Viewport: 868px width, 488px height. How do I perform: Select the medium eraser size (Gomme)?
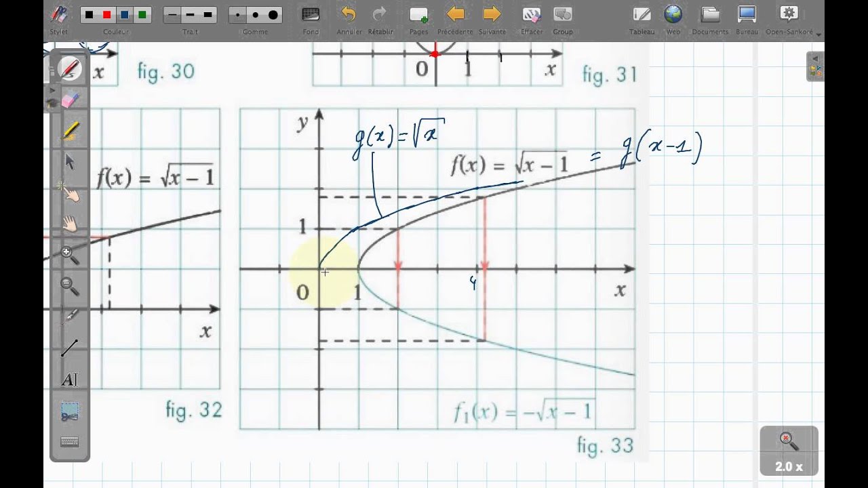tap(256, 15)
